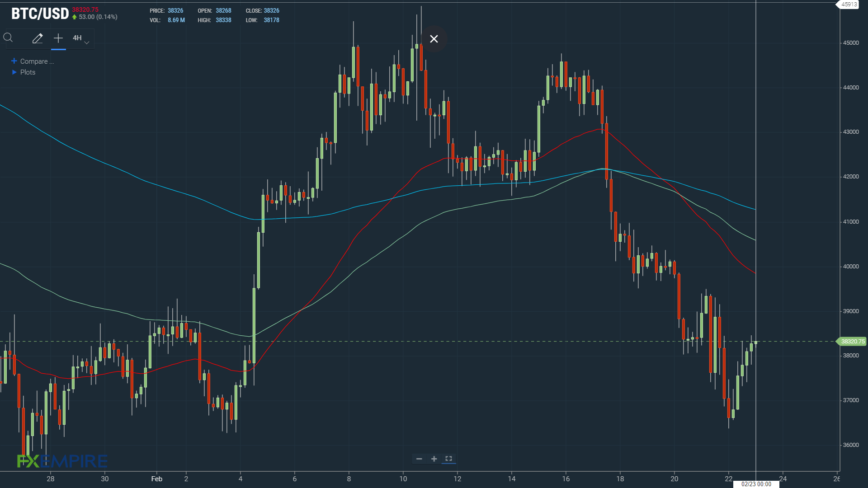Click the LOW value 38178
Viewport: 868px width, 488px height.
click(271, 20)
